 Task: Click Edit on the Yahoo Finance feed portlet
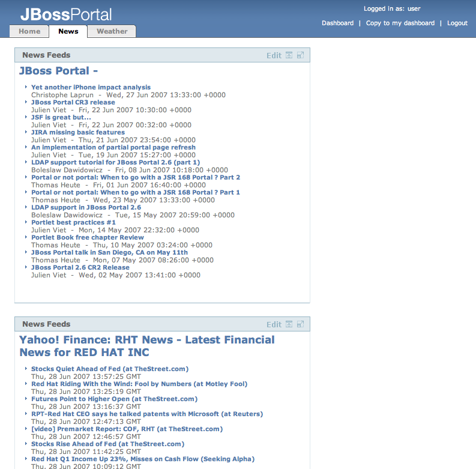click(x=274, y=324)
